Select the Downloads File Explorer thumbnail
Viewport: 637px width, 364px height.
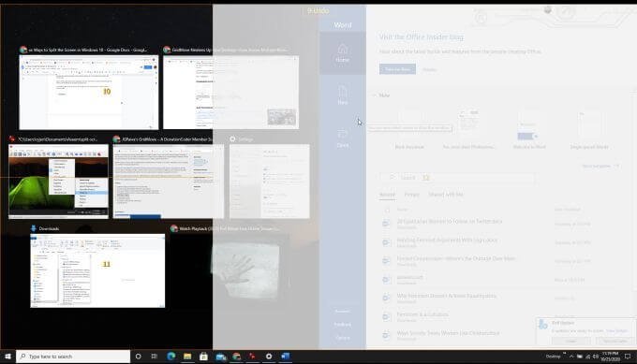point(97,270)
